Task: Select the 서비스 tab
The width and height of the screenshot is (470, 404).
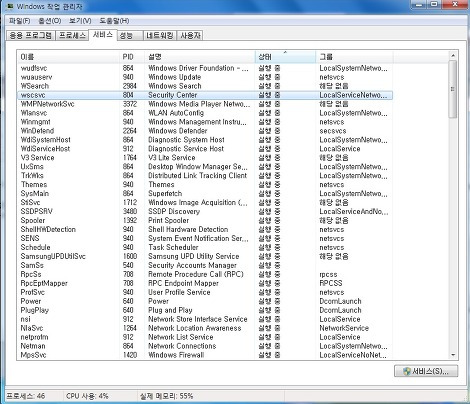Action: [103, 35]
